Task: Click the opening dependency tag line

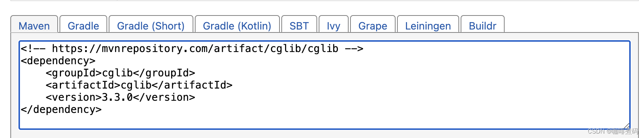Action: (58, 61)
